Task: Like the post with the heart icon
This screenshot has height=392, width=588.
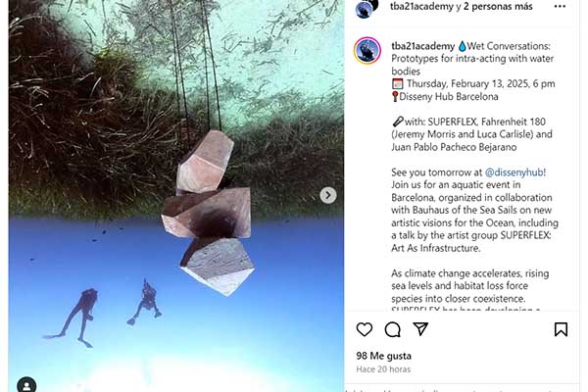Action: (x=365, y=329)
